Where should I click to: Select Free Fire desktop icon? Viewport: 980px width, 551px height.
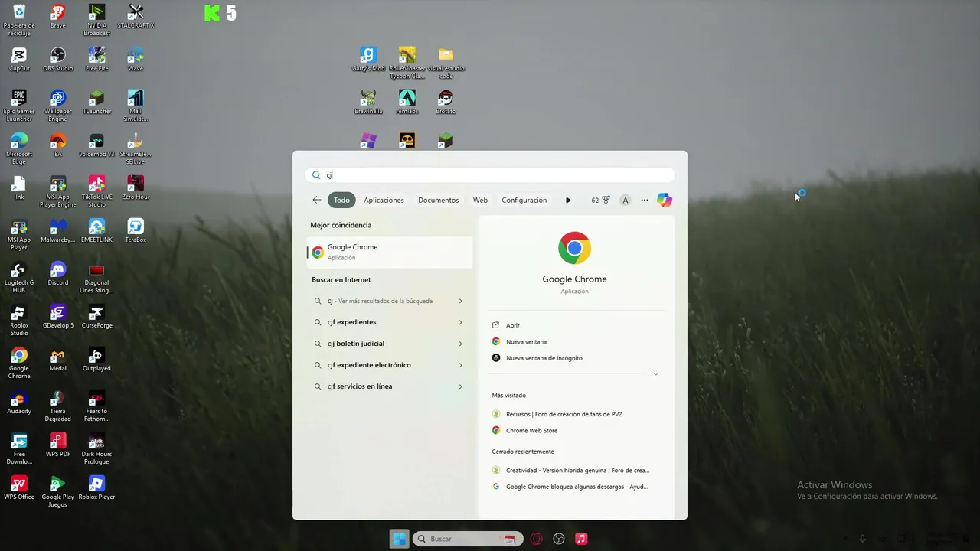point(96,59)
